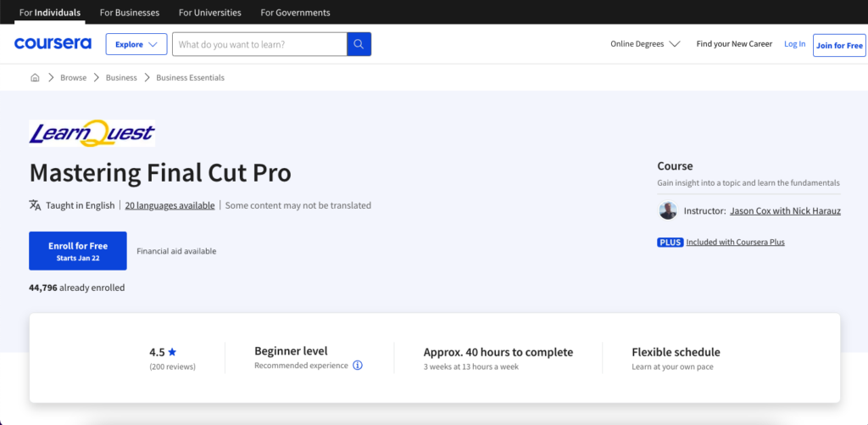Click the instructor avatar photo
The height and width of the screenshot is (425, 868).
pyautogui.click(x=668, y=210)
